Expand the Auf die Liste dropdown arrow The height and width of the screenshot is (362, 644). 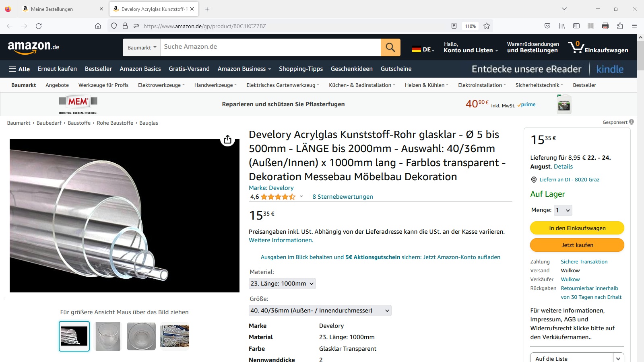pyautogui.click(x=619, y=359)
